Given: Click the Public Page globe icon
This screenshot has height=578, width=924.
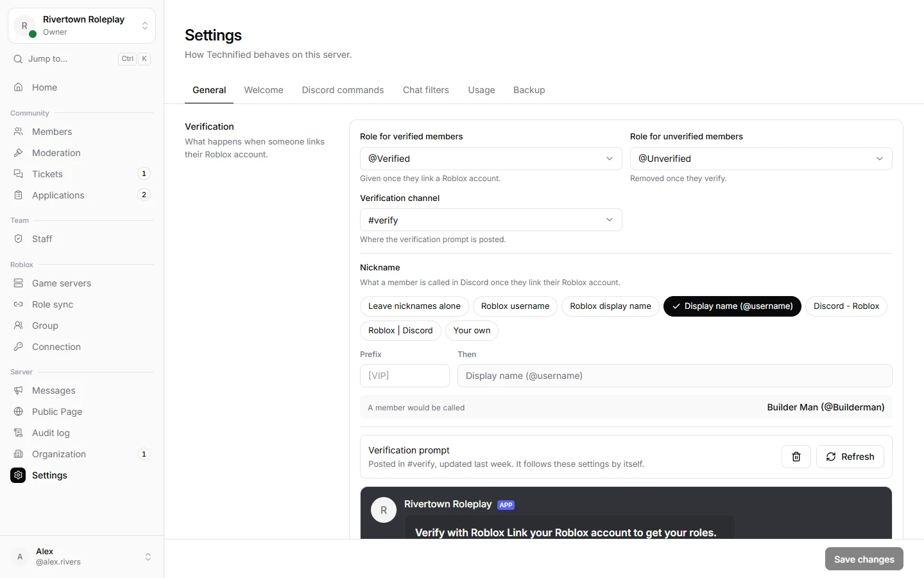Looking at the screenshot, I should pyautogui.click(x=19, y=412).
